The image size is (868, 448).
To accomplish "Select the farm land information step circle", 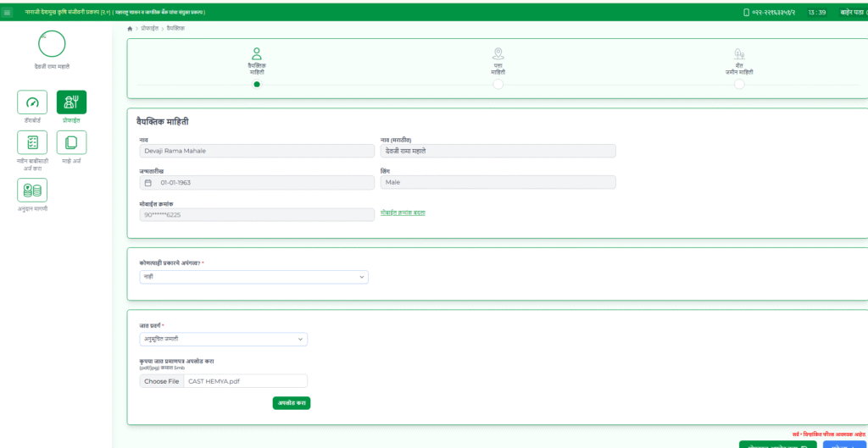I will click(739, 84).
